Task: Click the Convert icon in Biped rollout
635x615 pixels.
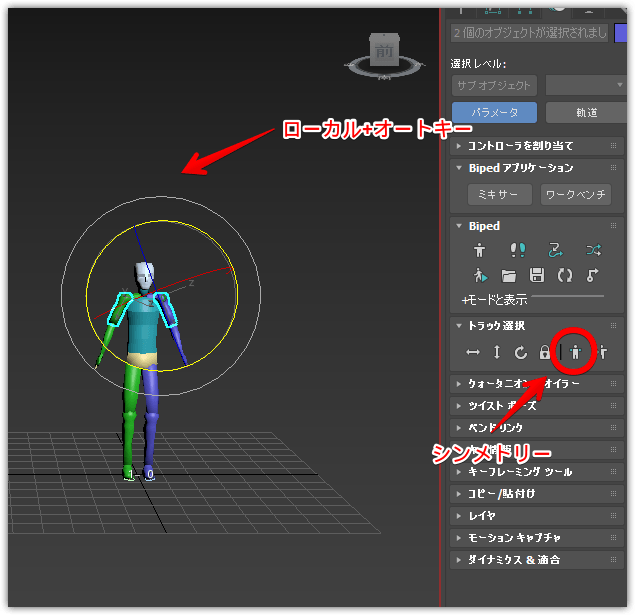Action: pos(565,275)
